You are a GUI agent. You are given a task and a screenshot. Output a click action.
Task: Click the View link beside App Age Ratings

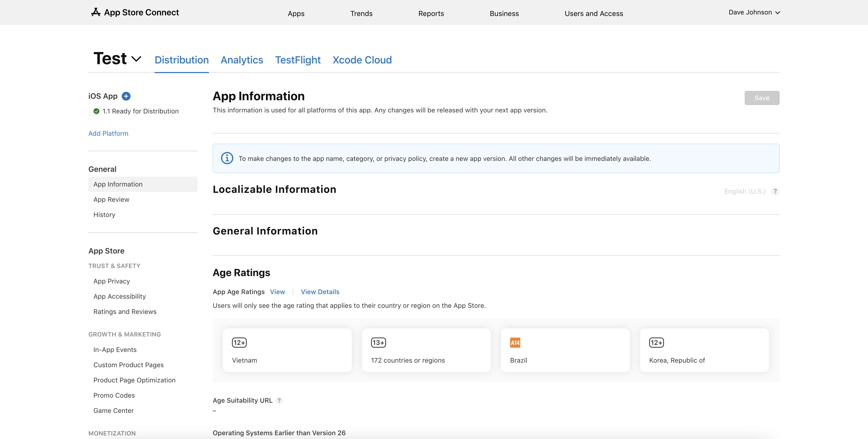[x=277, y=292]
